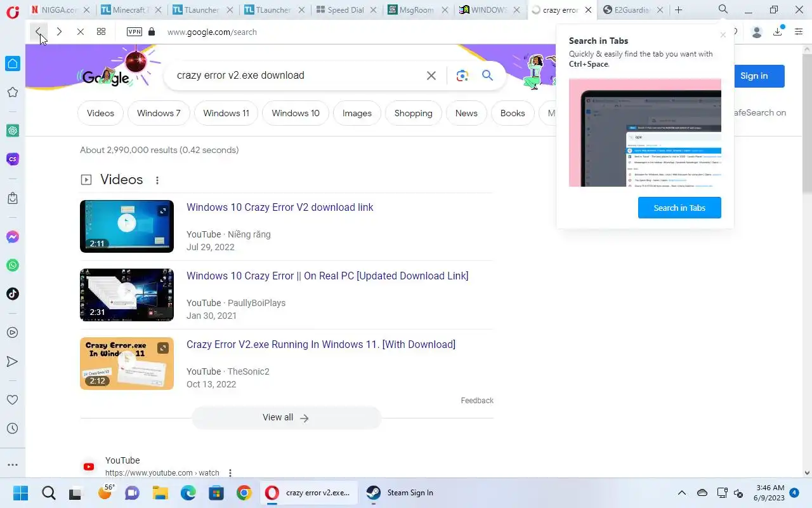Open the tab grid icon next to stop
Image resolution: width=812 pixels, height=508 pixels.
pyautogui.click(x=101, y=32)
